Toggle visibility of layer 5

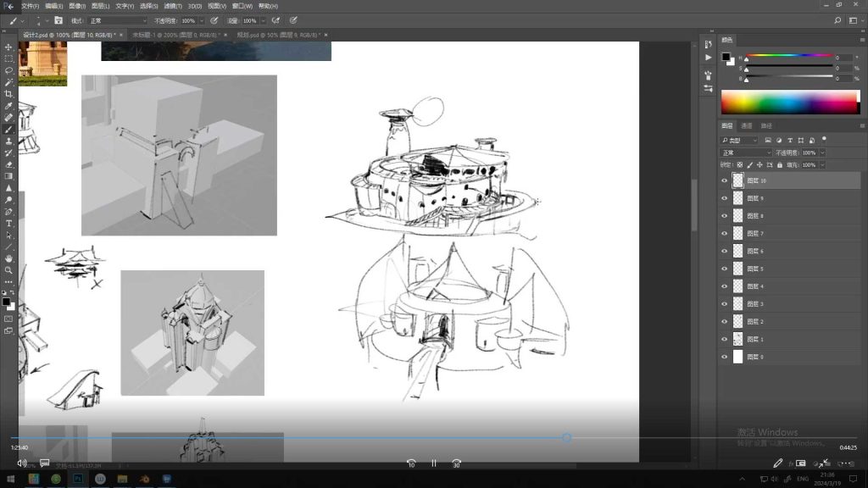click(x=724, y=269)
